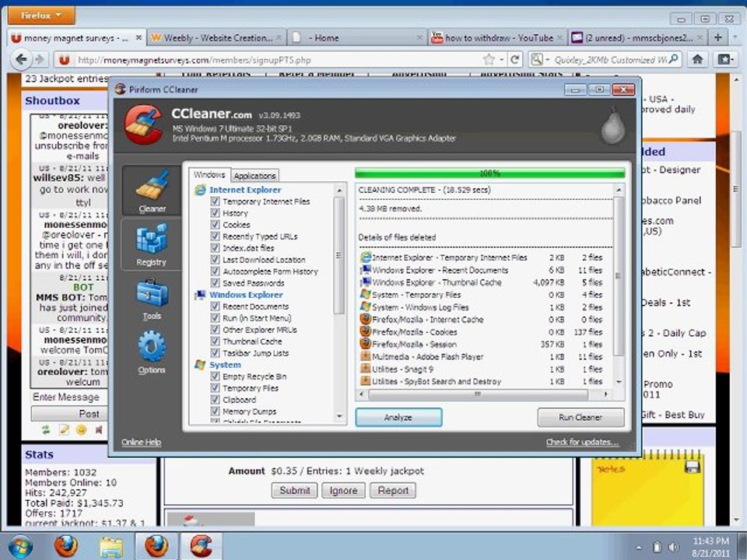This screenshot has height=560, width=747.
Task: Toggle Empty Recycle Bin checkbox
Action: click(x=215, y=376)
